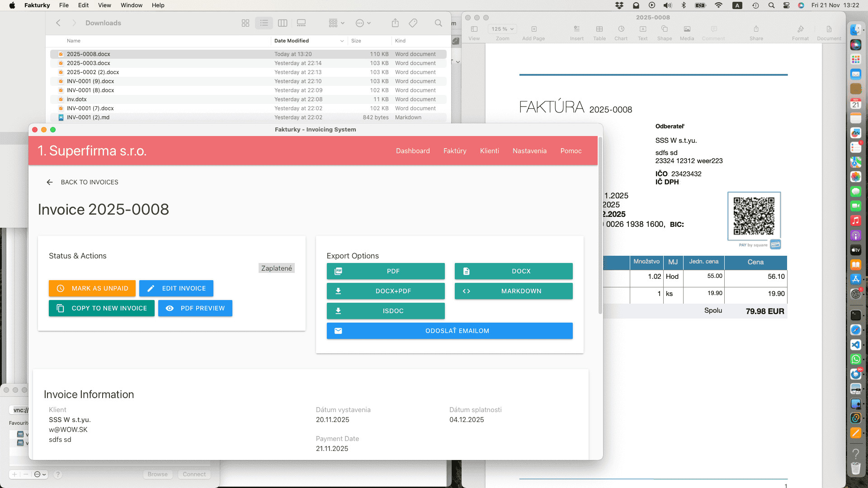Switch Finder to icon grid view

point(245,23)
